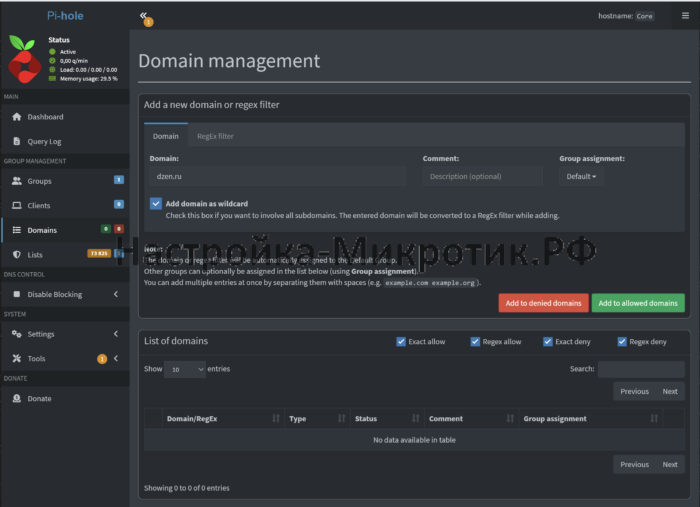
Task: Sort by Status column arrows
Action: point(416,419)
